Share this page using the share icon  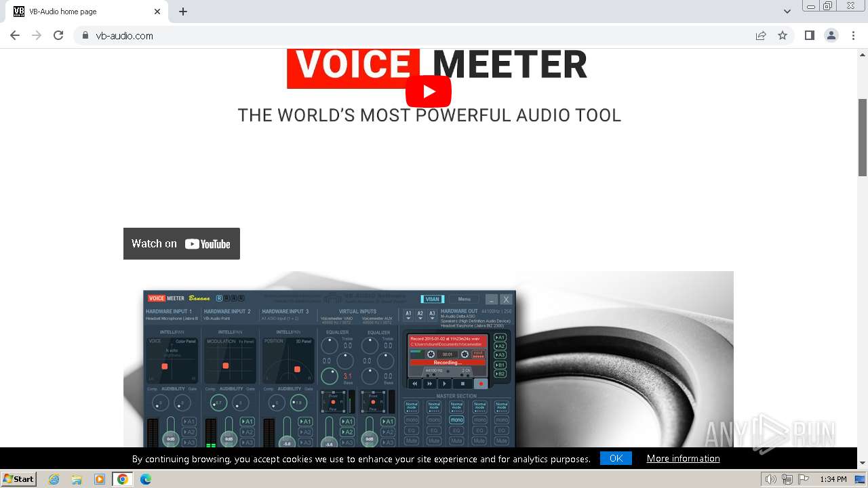761,35
